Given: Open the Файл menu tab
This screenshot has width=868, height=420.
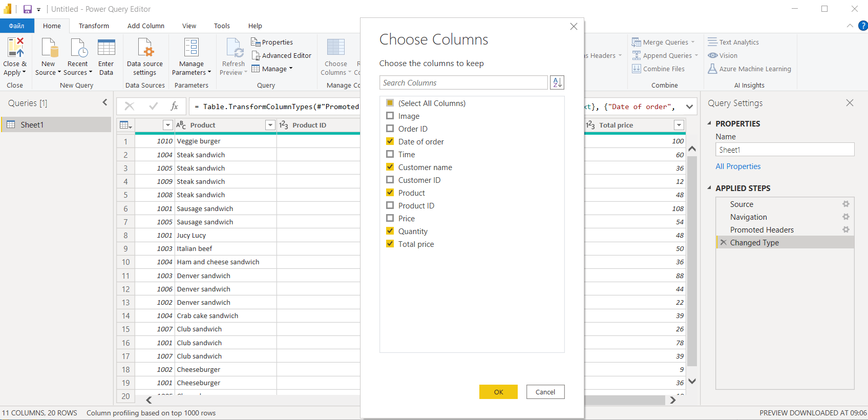Looking at the screenshot, I should (x=17, y=26).
